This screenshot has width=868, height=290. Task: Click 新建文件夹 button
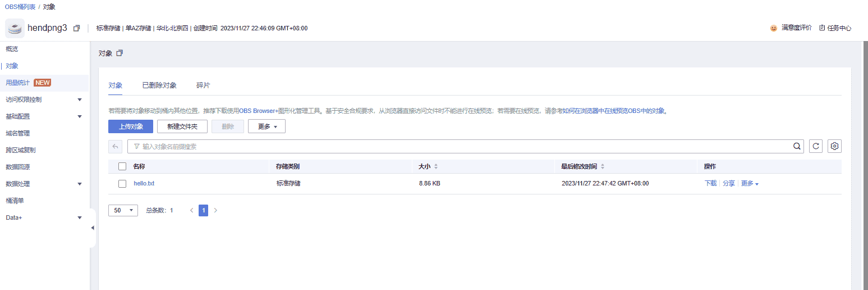[x=182, y=126]
